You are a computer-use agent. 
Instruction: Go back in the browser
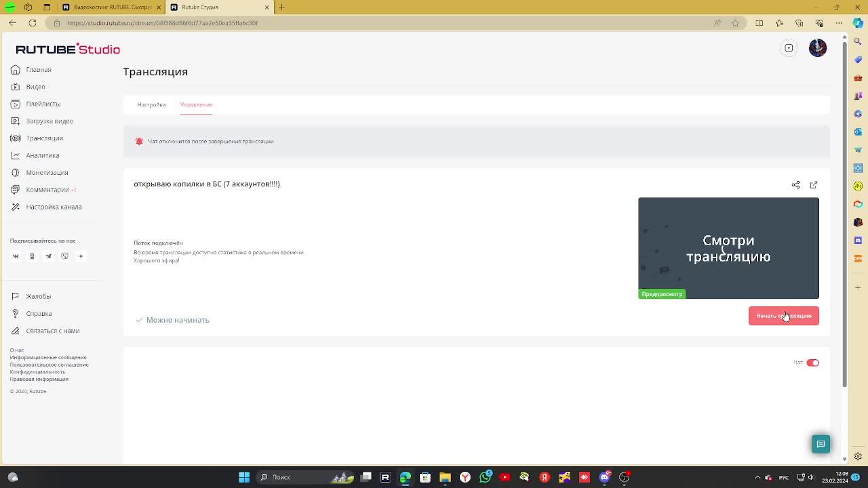(x=12, y=23)
